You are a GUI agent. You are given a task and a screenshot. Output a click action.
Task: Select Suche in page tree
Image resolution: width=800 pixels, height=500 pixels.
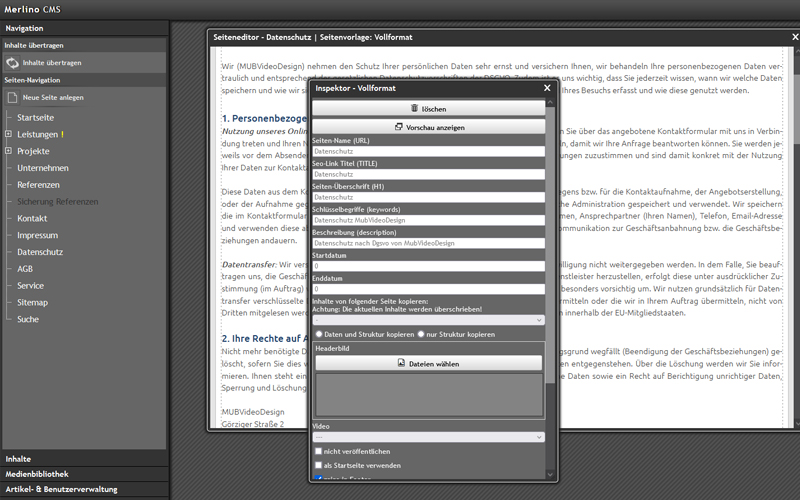click(x=28, y=319)
